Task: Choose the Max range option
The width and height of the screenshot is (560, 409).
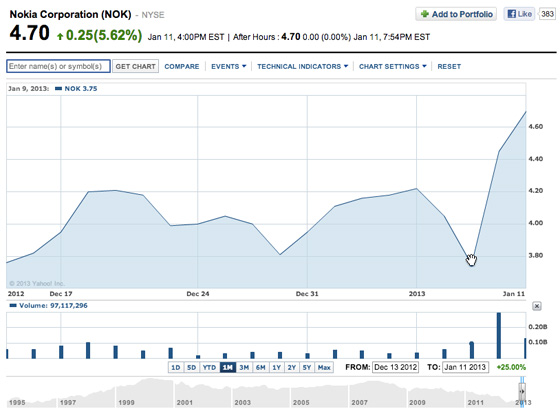Action: (324, 367)
